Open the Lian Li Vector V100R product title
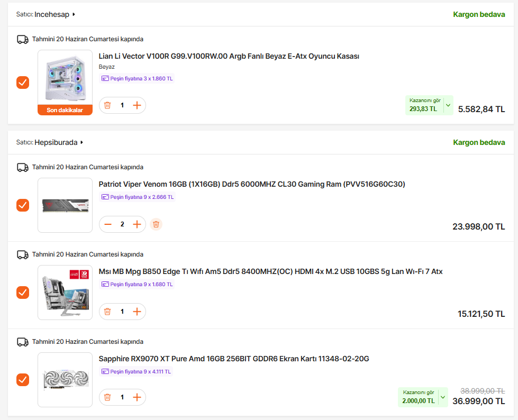The image size is (518, 420). click(x=229, y=56)
